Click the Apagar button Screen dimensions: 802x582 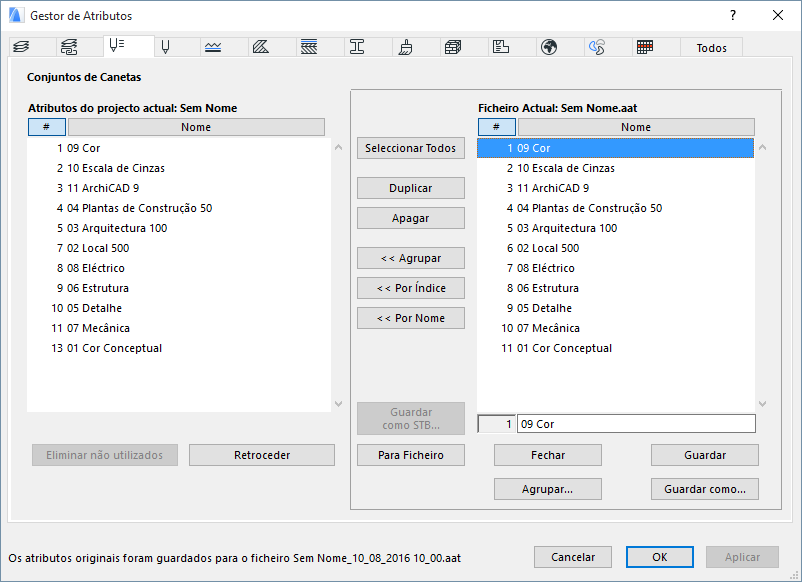tap(411, 218)
